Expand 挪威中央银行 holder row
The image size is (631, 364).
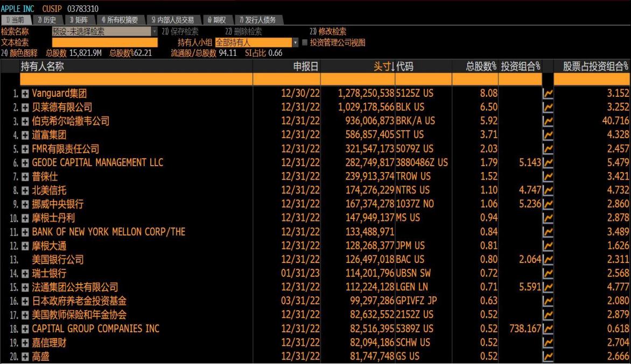[x=25, y=204]
